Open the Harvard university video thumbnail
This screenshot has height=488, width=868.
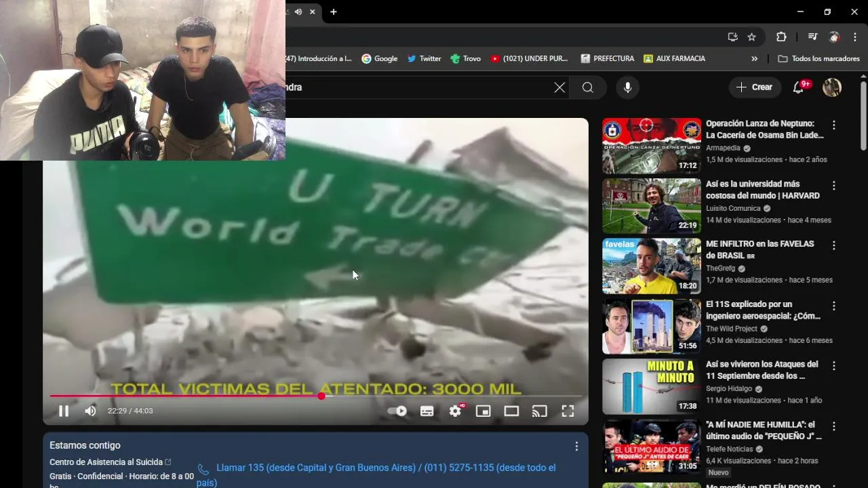[652, 206]
